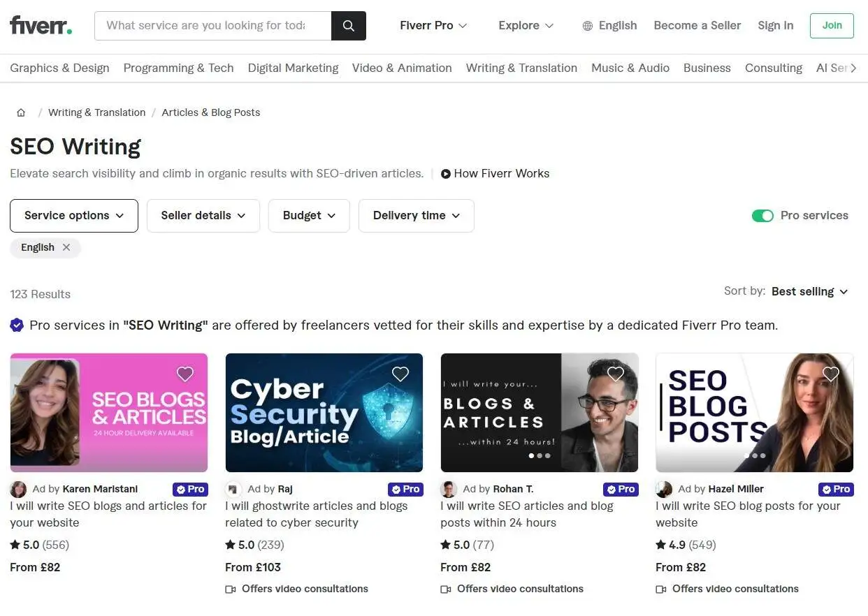Favorite Karen Maristani's gig with heart icon

[x=185, y=374]
